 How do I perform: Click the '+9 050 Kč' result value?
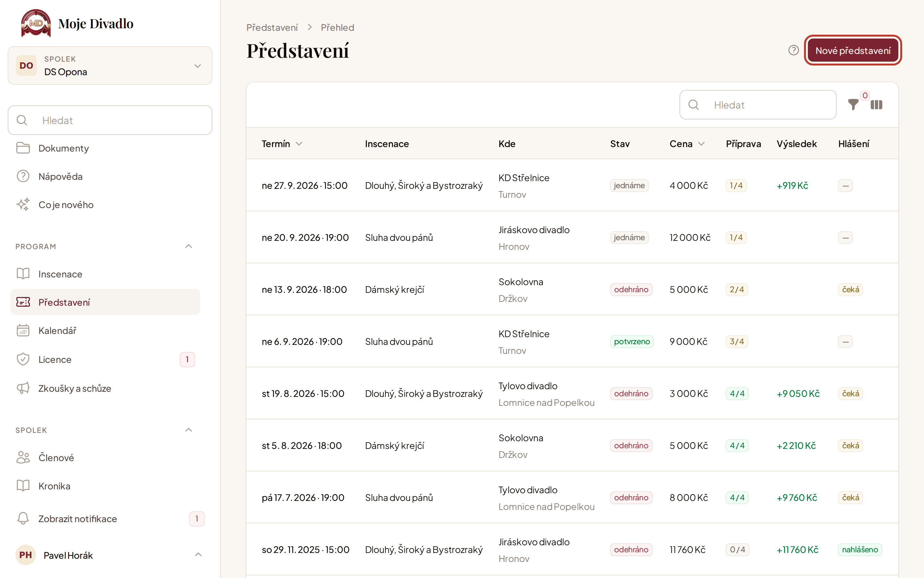click(x=798, y=393)
